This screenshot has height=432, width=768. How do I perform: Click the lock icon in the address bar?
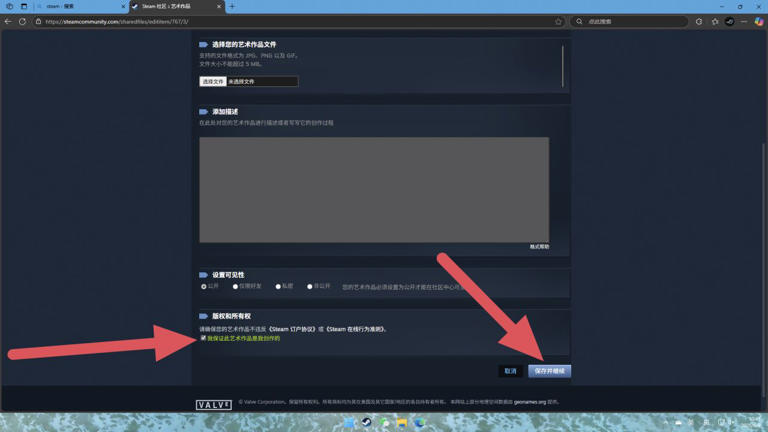click(x=38, y=22)
